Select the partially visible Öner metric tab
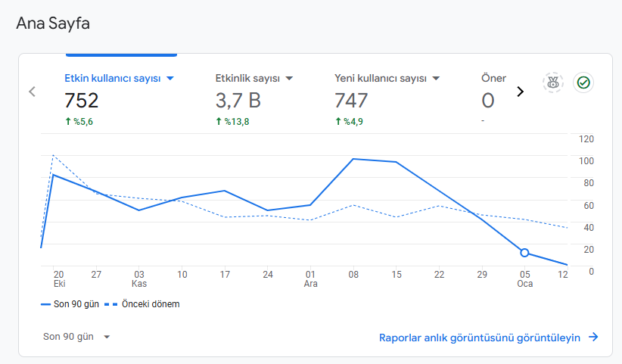 493,99
